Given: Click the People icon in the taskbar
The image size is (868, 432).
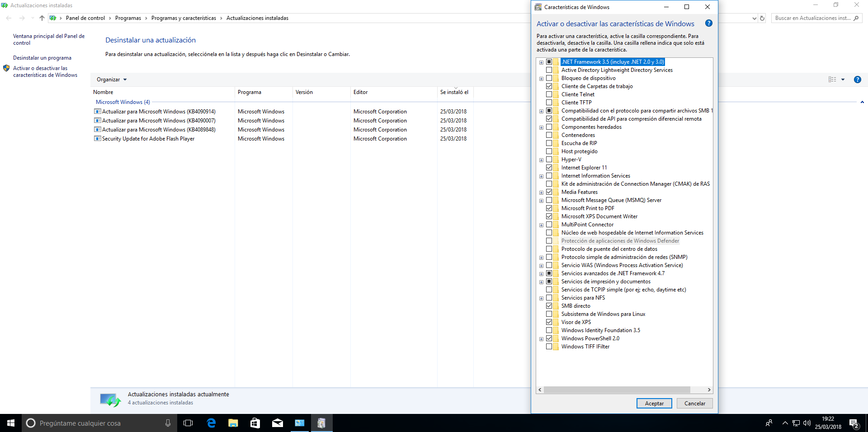Looking at the screenshot, I should (769, 423).
